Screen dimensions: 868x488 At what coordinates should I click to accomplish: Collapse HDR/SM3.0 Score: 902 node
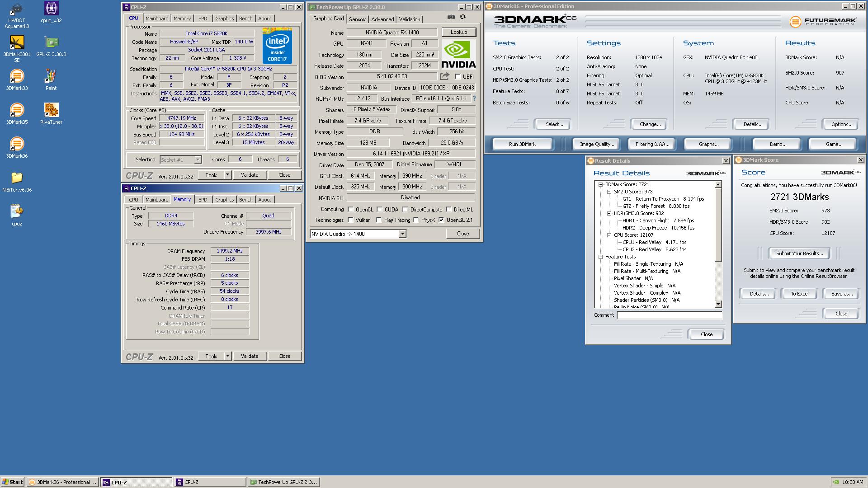coord(609,213)
